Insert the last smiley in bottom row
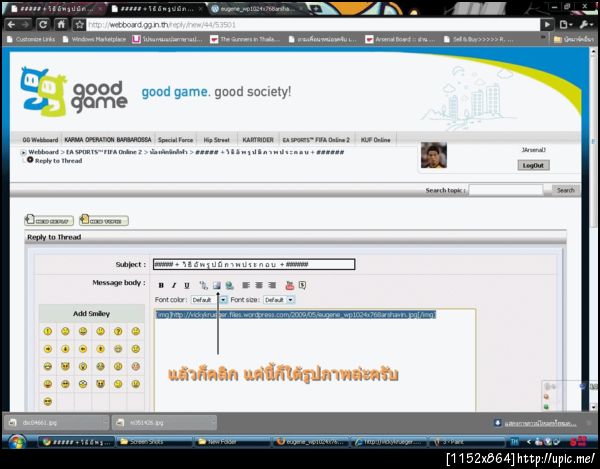 pyautogui.click(x=47, y=402)
